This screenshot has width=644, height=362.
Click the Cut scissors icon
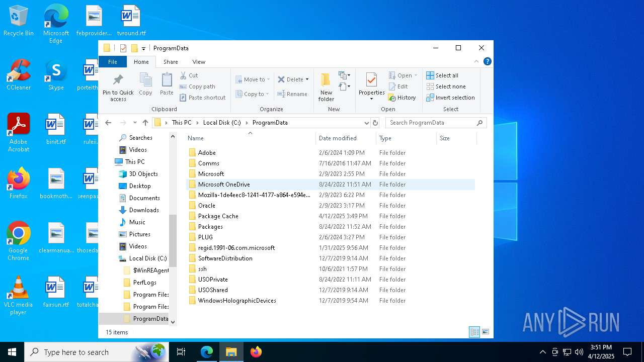184,75
